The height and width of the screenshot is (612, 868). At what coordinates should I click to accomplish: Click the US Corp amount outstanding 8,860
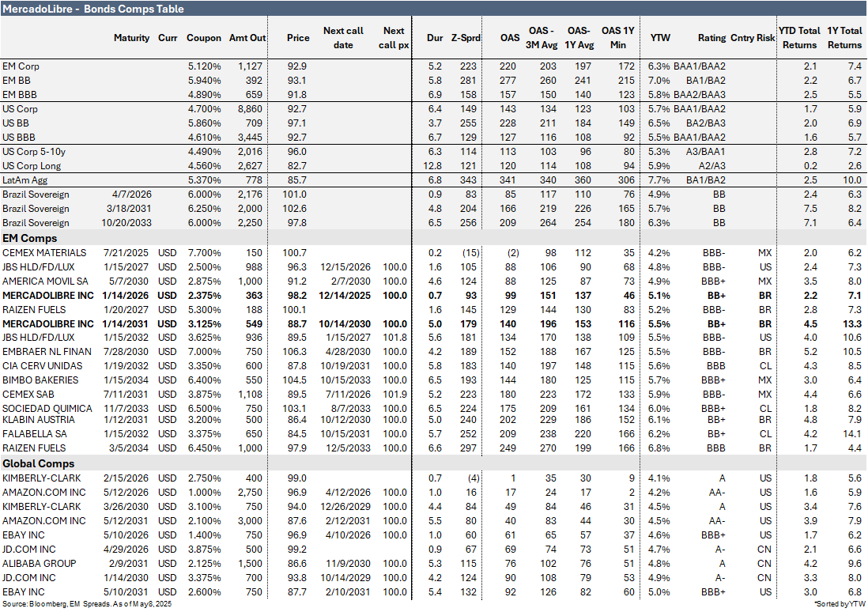pyautogui.click(x=250, y=108)
